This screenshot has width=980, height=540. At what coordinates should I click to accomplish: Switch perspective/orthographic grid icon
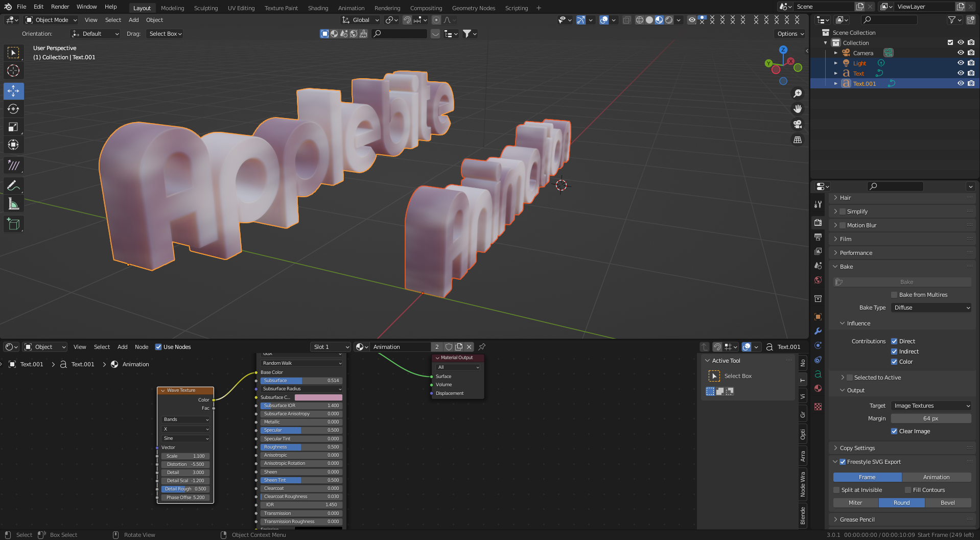797,139
